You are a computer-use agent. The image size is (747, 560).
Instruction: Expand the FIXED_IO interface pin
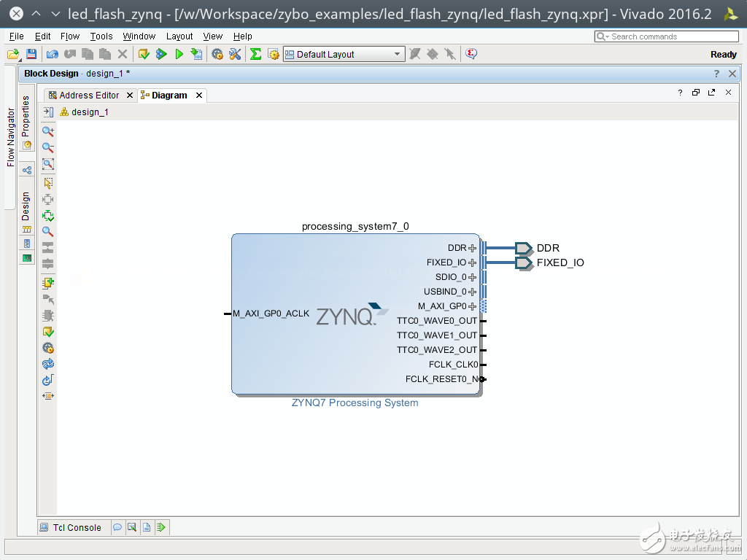tap(473, 262)
